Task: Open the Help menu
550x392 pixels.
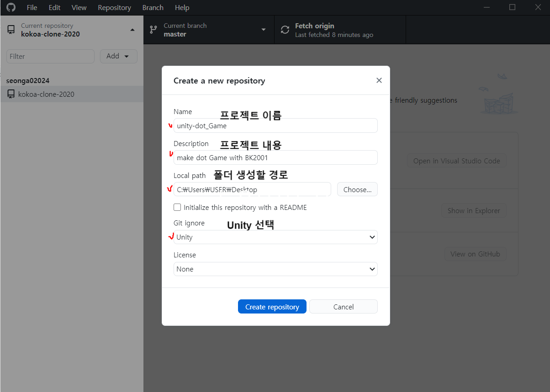Action: pyautogui.click(x=182, y=8)
